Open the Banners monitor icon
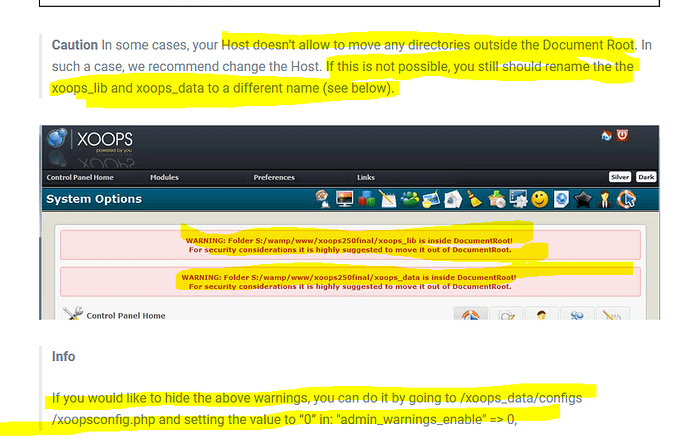 coord(344,199)
